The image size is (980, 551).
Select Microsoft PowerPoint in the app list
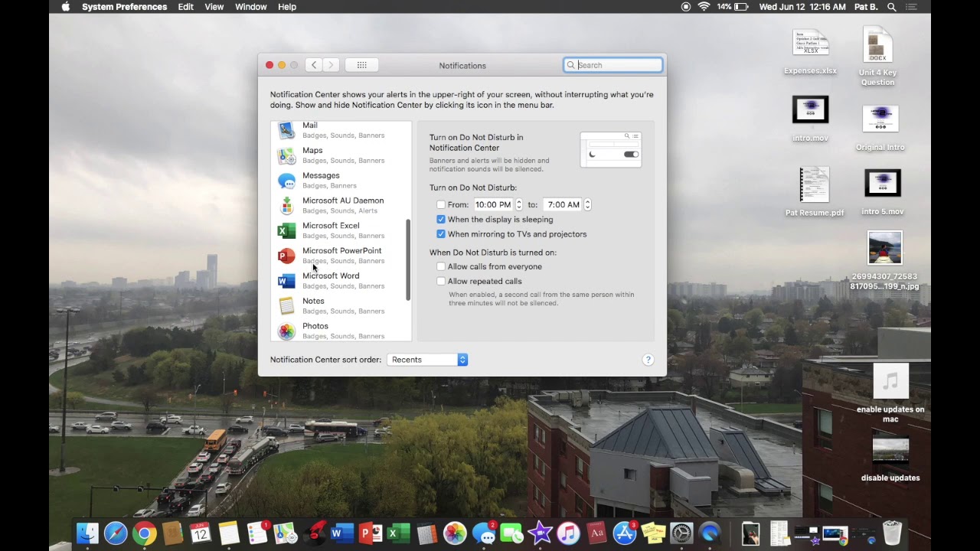point(341,256)
